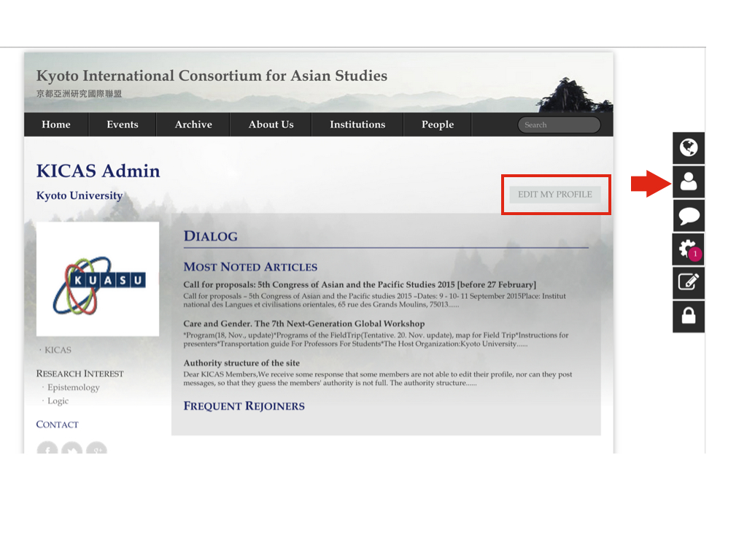The image size is (747, 560).
Task: Open the About Us menu item
Action: (x=271, y=125)
